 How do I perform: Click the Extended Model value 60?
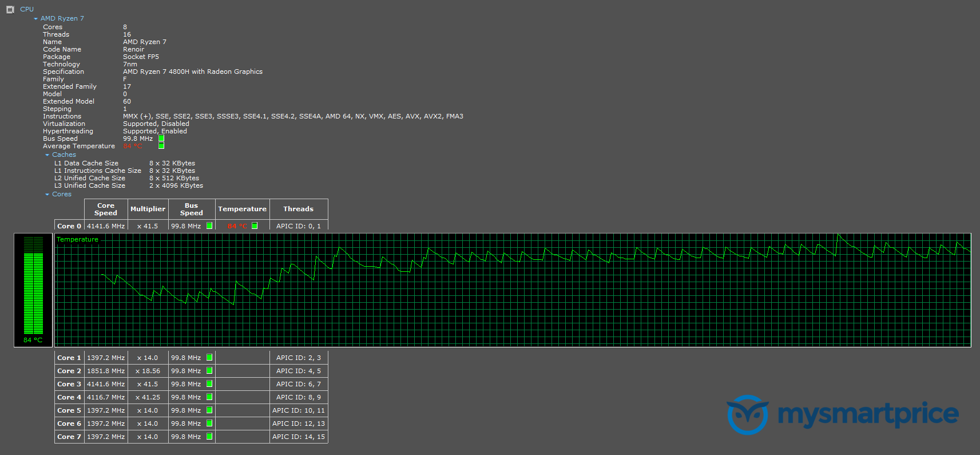(127, 101)
